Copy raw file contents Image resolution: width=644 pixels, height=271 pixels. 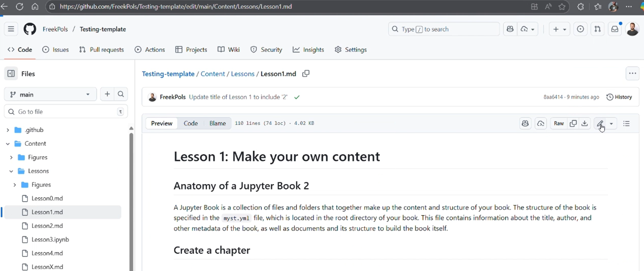point(573,123)
